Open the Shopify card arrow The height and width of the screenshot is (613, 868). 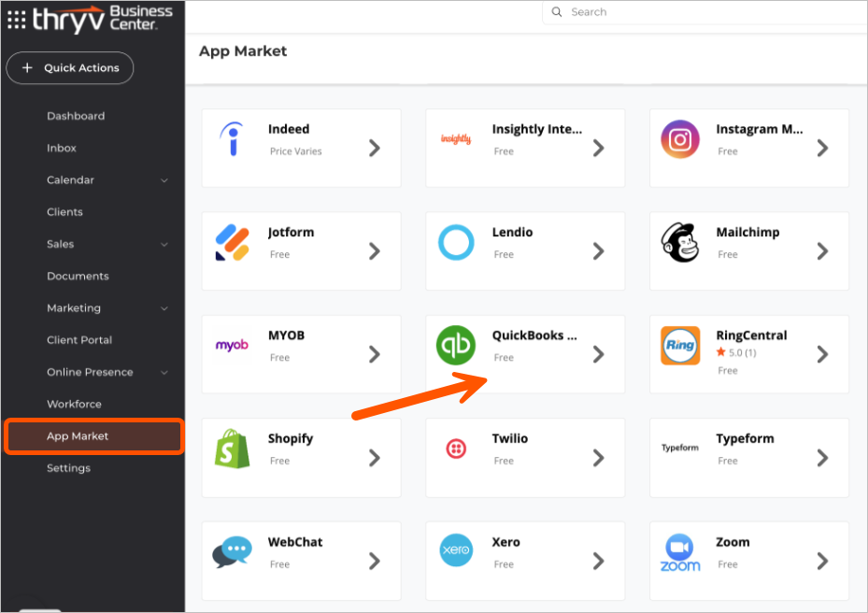[x=375, y=458]
